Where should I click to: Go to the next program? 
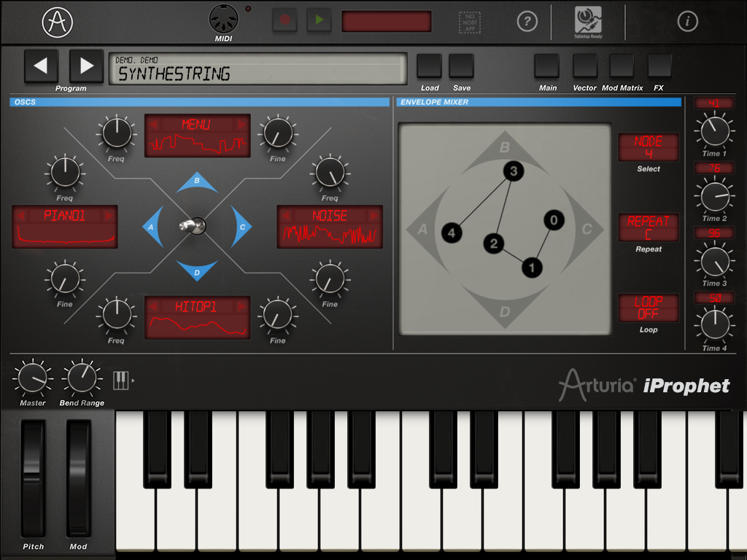(86, 66)
